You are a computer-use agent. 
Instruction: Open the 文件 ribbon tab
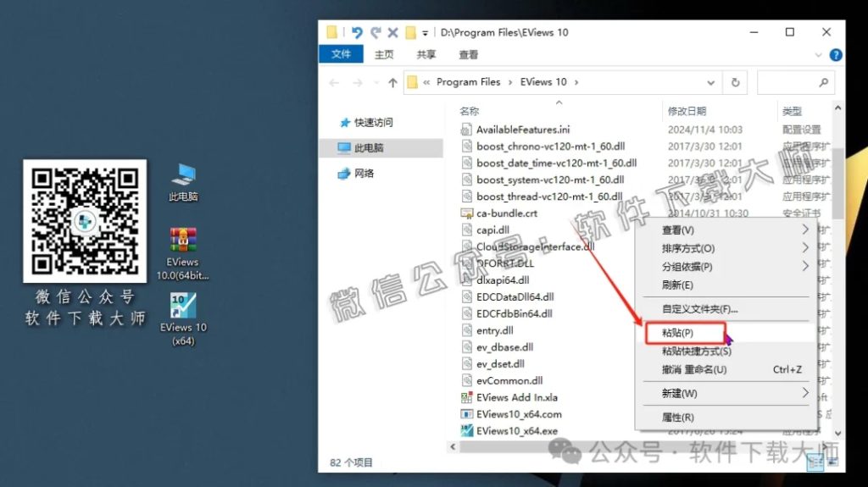coord(341,54)
